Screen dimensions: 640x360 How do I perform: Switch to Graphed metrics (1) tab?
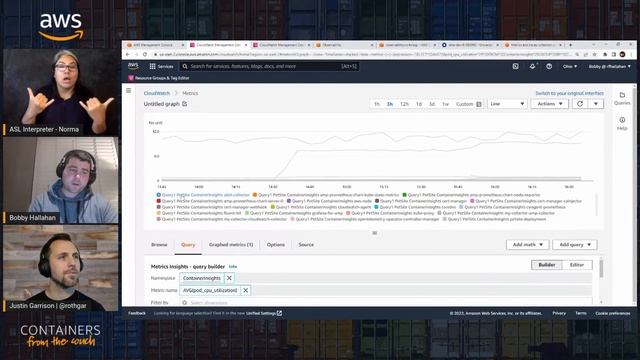pyautogui.click(x=231, y=244)
